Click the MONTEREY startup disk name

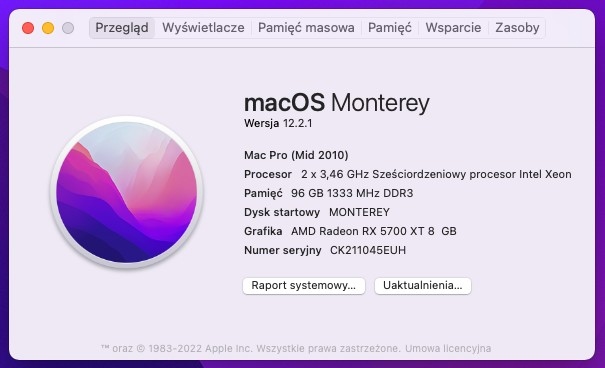(359, 212)
